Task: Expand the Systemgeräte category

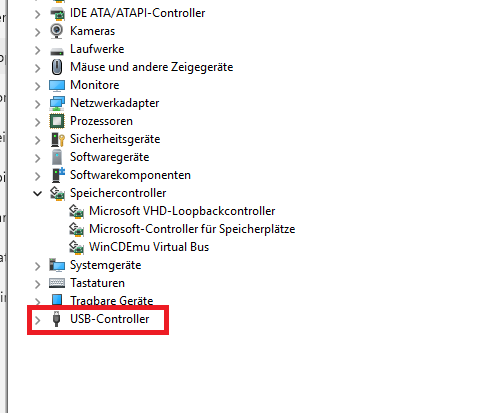Action: pyautogui.click(x=38, y=266)
